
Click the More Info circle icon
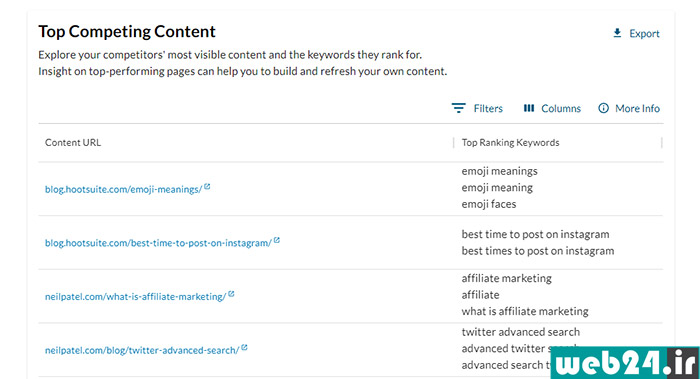pyautogui.click(x=603, y=108)
